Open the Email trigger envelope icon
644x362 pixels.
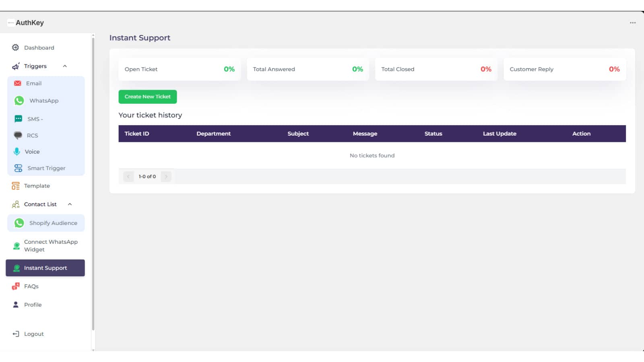(x=18, y=83)
